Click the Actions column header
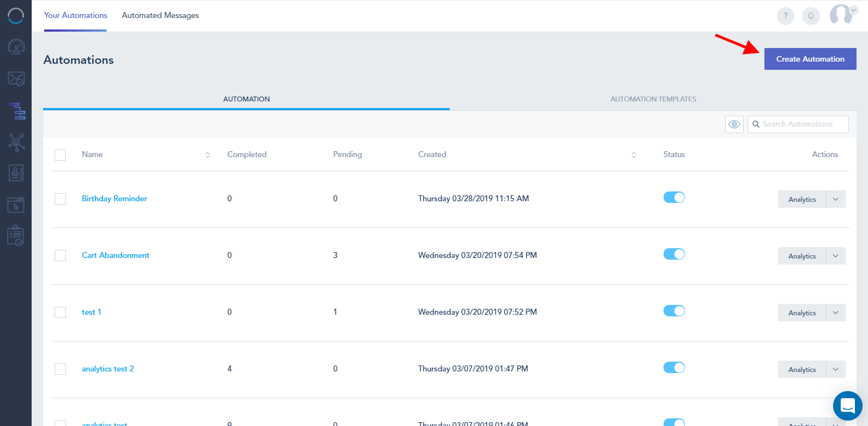Screen dimensions: 868x426 point(825,154)
